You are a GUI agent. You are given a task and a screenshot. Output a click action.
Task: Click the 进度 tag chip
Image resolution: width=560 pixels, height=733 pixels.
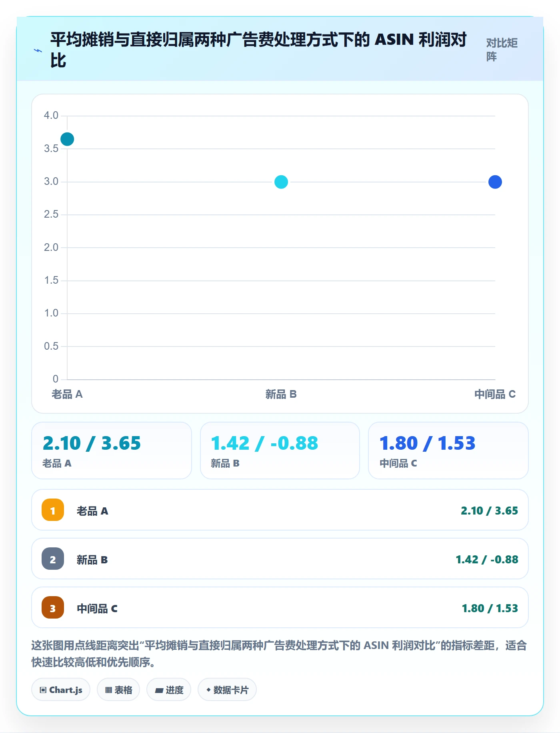[169, 689]
